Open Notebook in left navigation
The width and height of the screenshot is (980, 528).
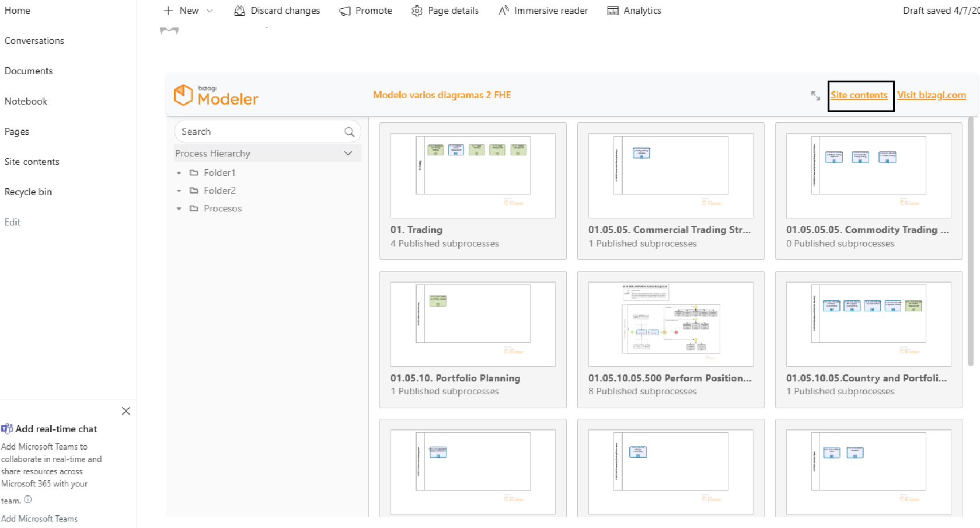(x=26, y=102)
